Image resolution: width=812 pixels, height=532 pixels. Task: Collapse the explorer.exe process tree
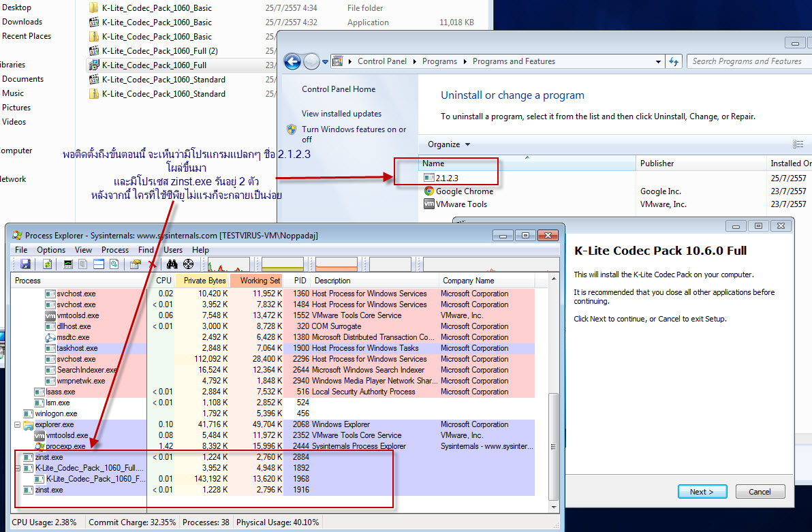tap(18, 424)
